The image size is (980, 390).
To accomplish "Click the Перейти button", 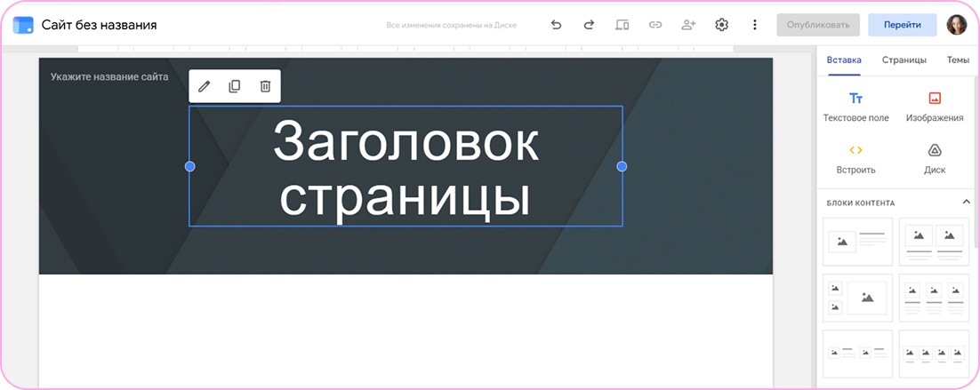I will click(x=902, y=25).
